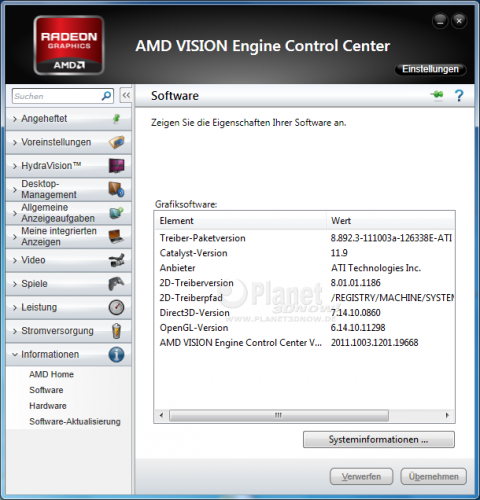Select the Treiber-Paketversion row
This screenshot has width=480, height=500.
[x=304, y=238]
